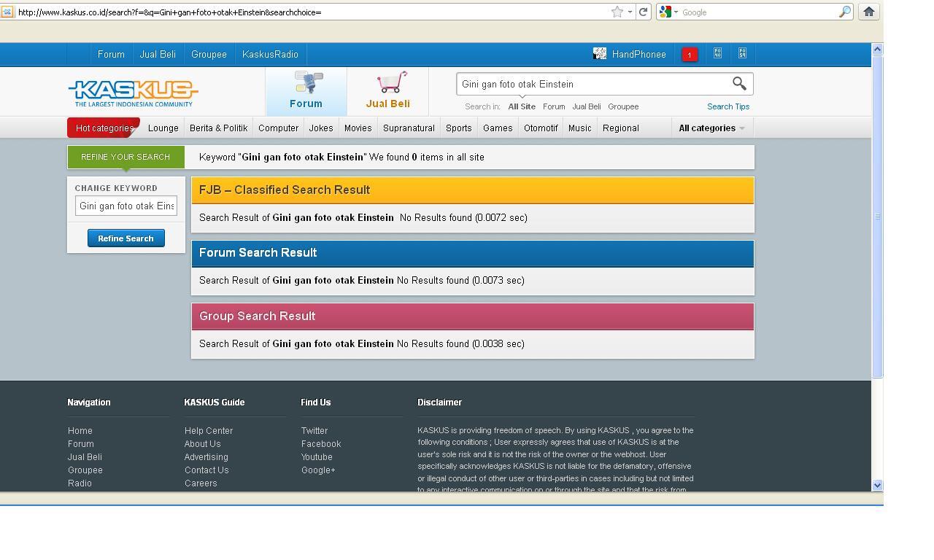Open Radio in footer Navigation
The image size is (934, 560).
click(x=80, y=483)
